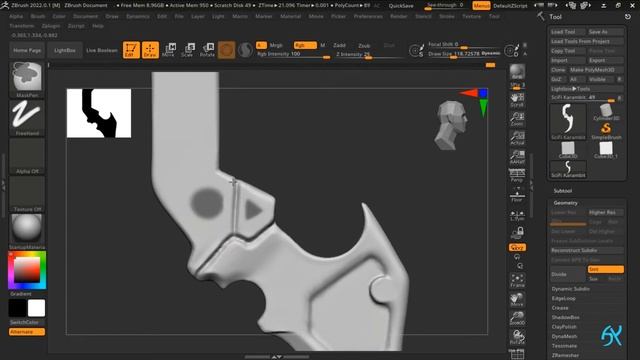Screen dimensions: 640x360
Task: Click the PolyF grid icon
Action: coord(517,354)
